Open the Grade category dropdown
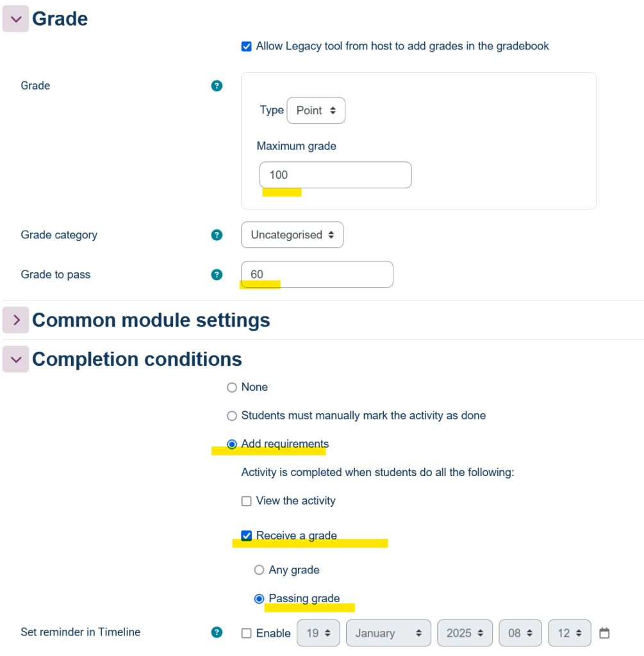 pos(292,235)
